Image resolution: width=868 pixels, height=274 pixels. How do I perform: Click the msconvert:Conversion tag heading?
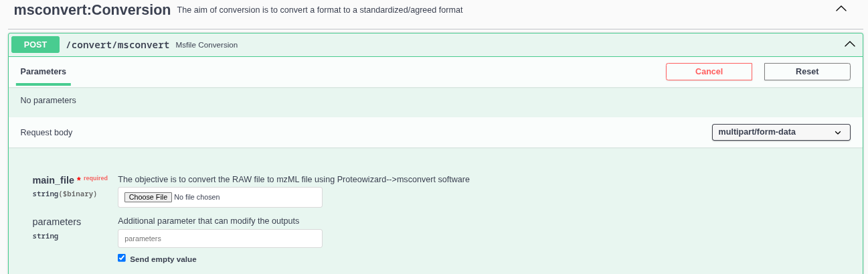92,10
